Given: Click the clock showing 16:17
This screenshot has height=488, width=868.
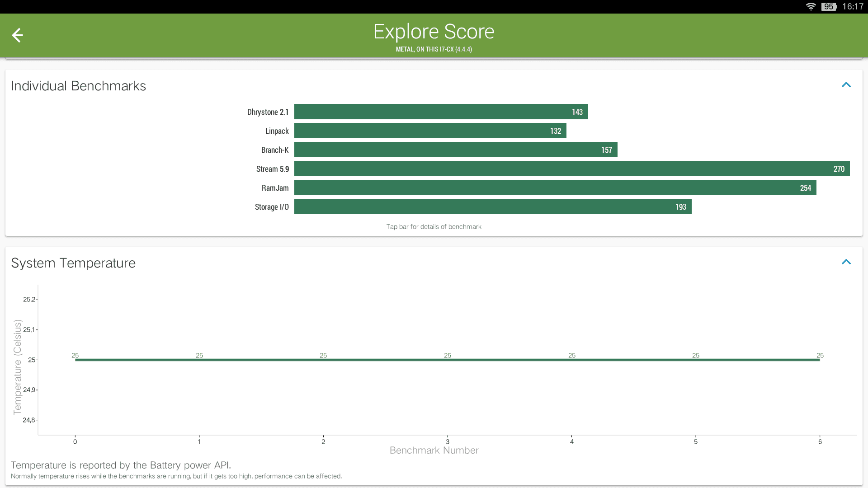Looking at the screenshot, I should 853,7.
